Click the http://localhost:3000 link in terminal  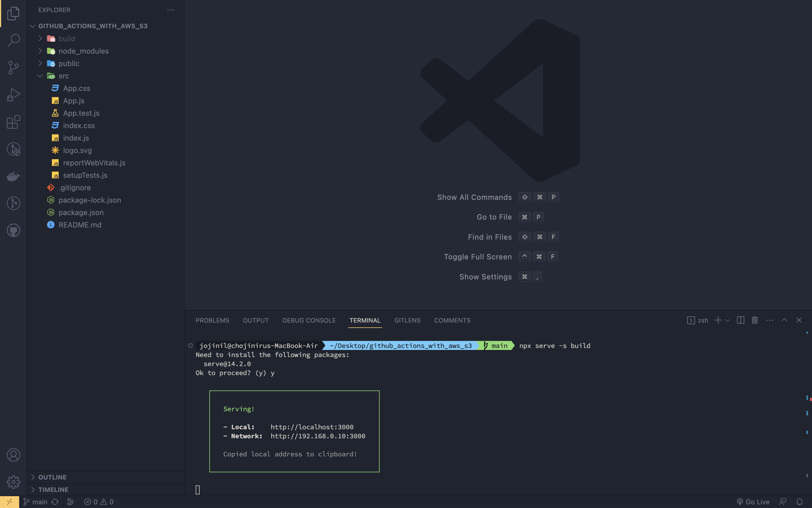[x=312, y=427]
